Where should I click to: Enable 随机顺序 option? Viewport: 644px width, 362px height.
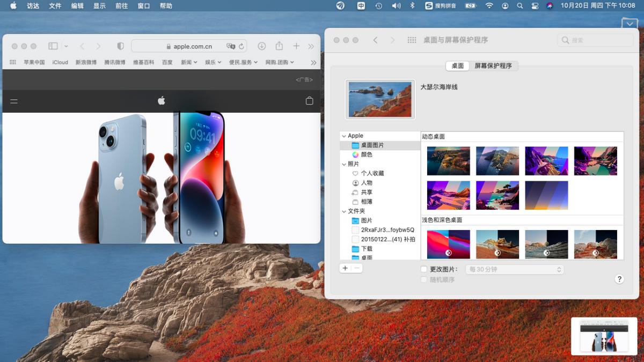click(x=424, y=279)
